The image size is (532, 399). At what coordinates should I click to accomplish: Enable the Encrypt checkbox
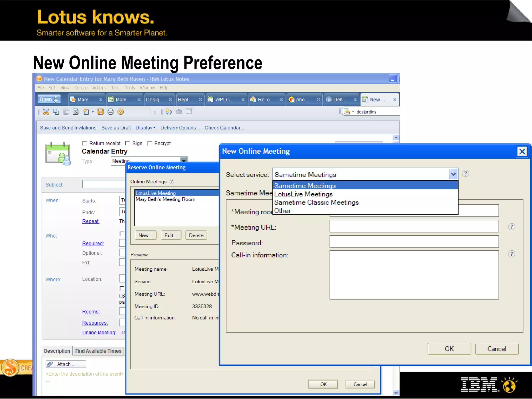click(150, 143)
